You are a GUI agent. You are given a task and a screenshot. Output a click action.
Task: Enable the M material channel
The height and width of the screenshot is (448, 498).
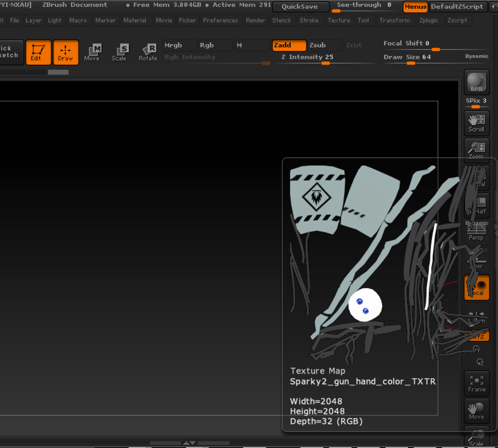(252, 45)
